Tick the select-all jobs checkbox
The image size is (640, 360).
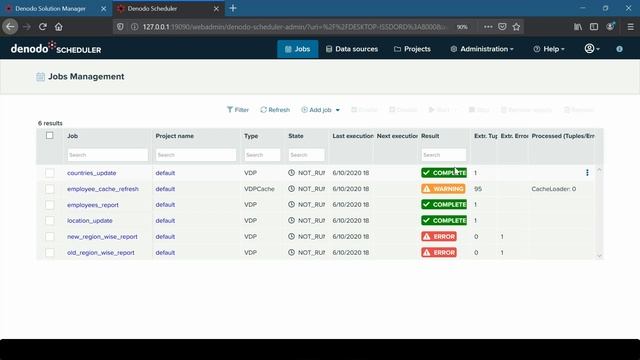pyautogui.click(x=50, y=136)
